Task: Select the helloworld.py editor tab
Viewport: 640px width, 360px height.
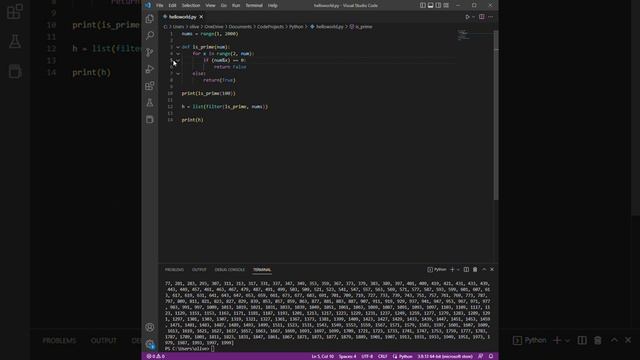Action: pos(182,17)
